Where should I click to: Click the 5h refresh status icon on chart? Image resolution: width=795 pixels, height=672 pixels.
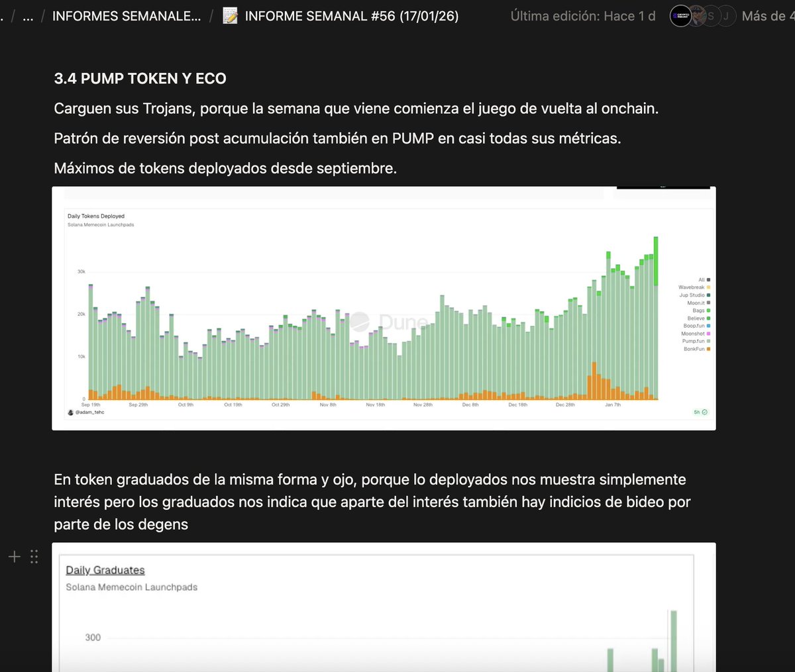[x=704, y=412]
